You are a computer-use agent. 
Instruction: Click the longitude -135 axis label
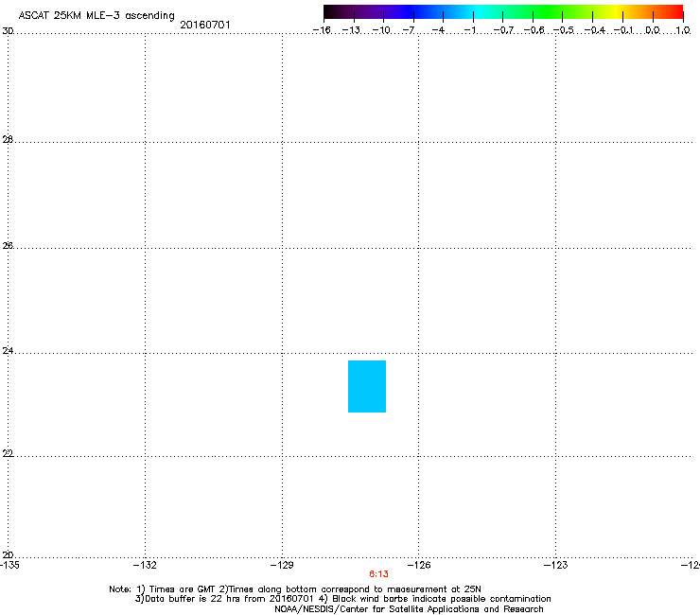tap(9, 566)
